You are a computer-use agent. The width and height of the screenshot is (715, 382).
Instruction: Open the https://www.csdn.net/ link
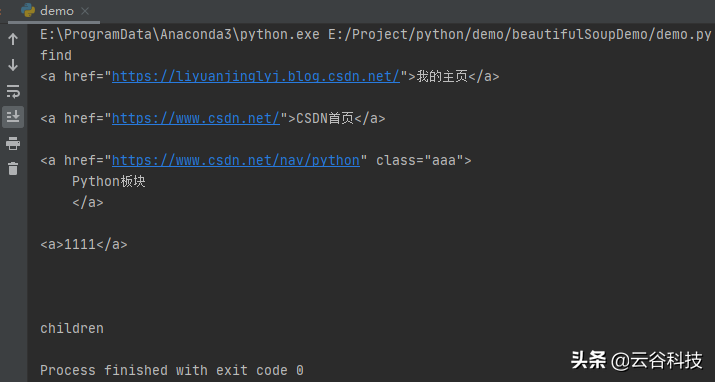point(196,119)
